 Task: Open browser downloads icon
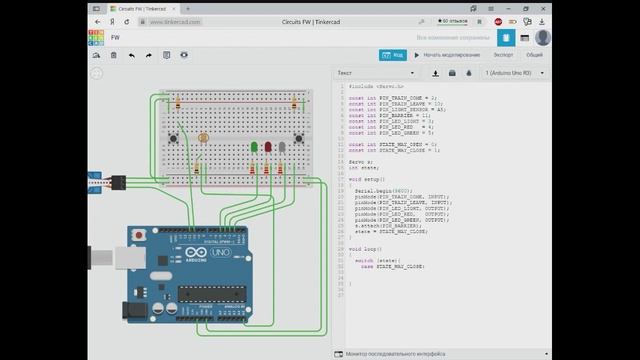click(x=542, y=22)
